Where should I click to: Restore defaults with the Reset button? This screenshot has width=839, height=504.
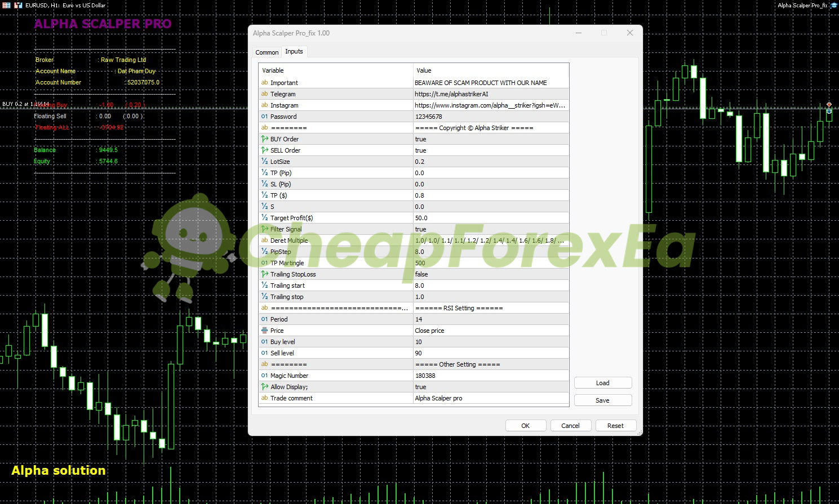616,426
